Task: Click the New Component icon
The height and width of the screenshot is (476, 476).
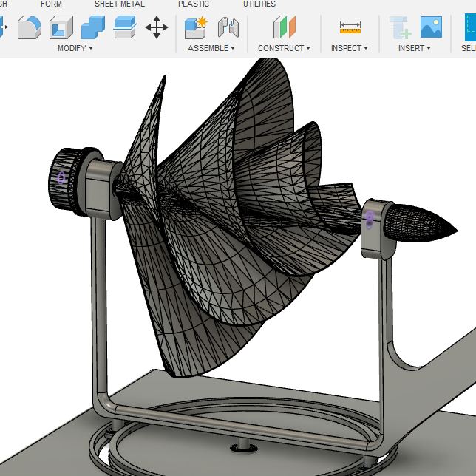Action: point(196,27)
